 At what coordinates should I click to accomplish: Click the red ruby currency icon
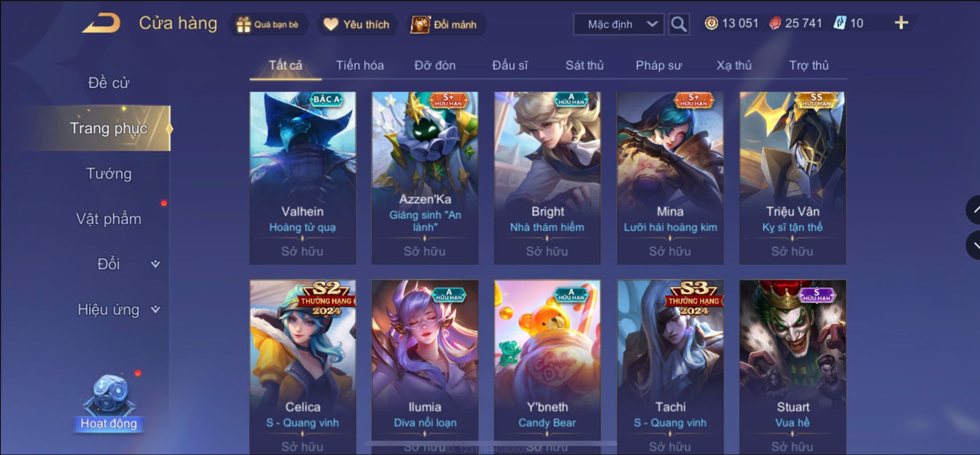click(775, 23)
